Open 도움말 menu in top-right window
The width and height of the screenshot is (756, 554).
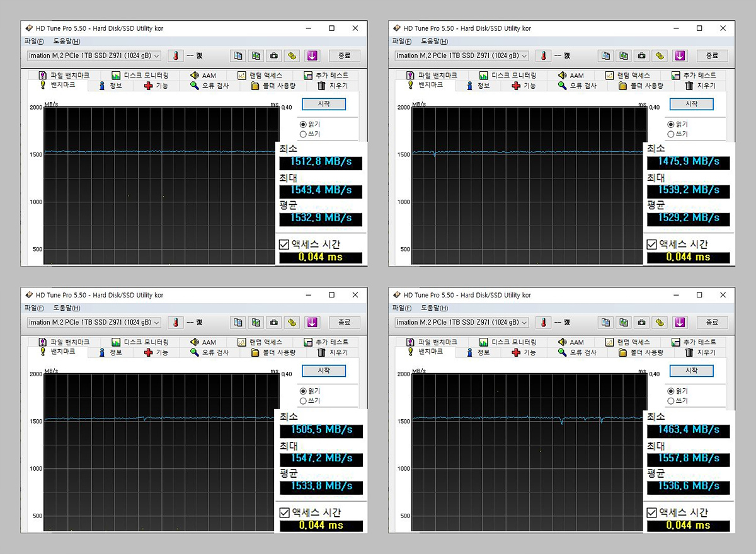435,42
